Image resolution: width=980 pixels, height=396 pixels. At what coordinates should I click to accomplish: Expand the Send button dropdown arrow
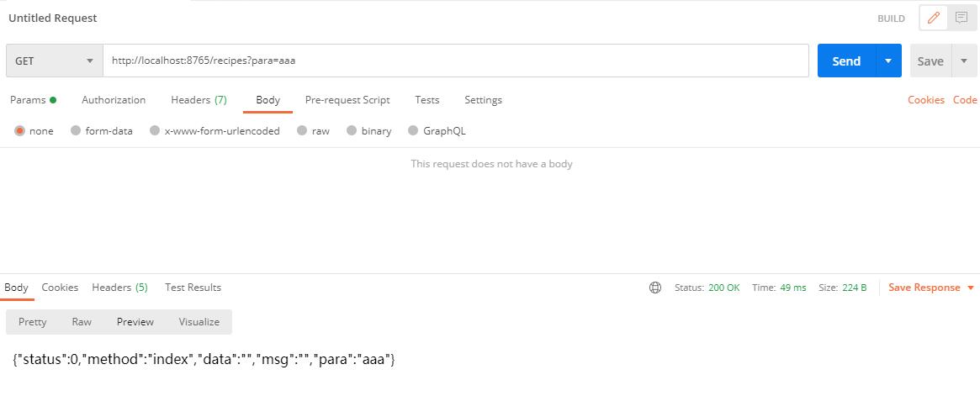click(888, 61)
